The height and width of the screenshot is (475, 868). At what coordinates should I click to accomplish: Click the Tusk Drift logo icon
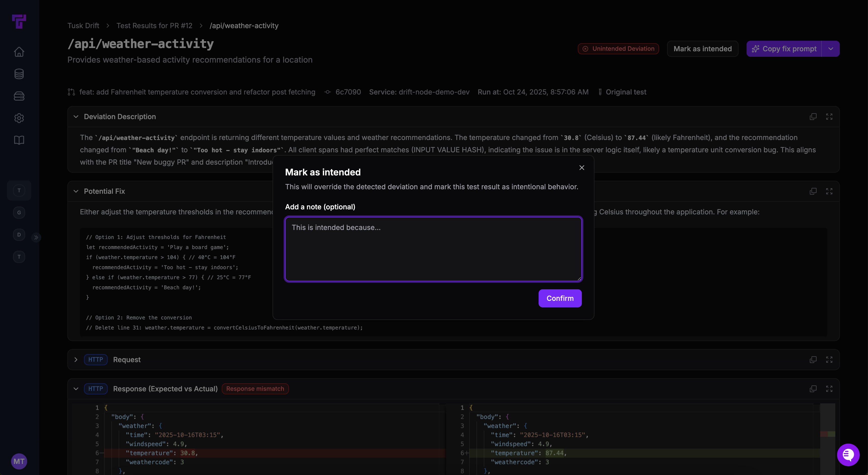point(19,22)
